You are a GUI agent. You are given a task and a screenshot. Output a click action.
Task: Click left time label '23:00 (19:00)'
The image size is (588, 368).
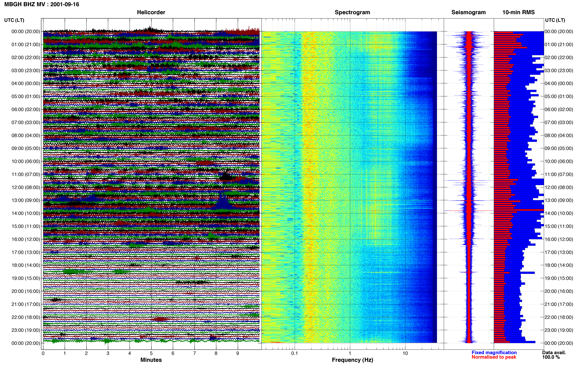(26, 330)
